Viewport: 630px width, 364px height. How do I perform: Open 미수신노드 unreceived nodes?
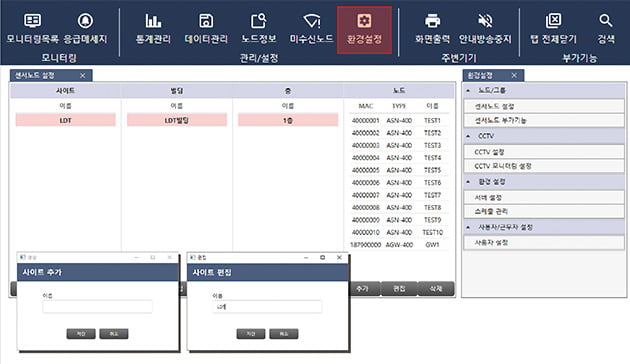[311, 29]
